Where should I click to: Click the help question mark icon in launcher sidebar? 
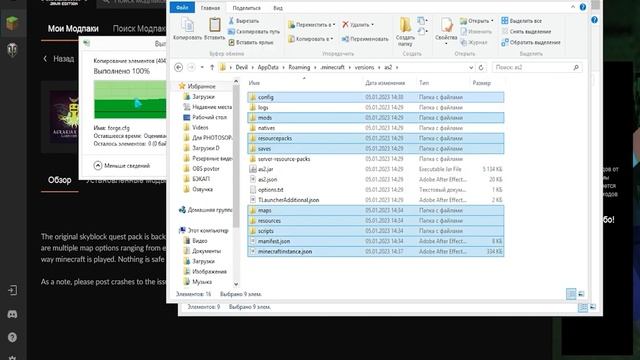click(12, 338)
